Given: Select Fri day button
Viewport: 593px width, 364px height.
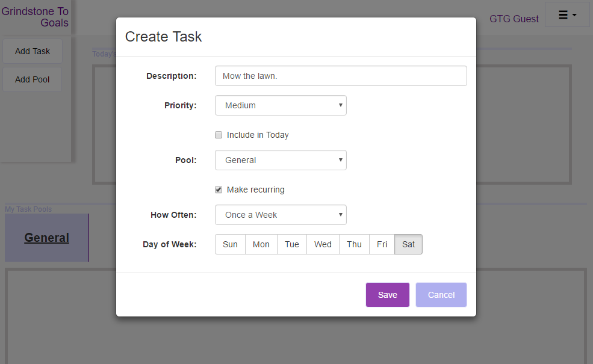Looking at the screenshot, I should 382,244.
